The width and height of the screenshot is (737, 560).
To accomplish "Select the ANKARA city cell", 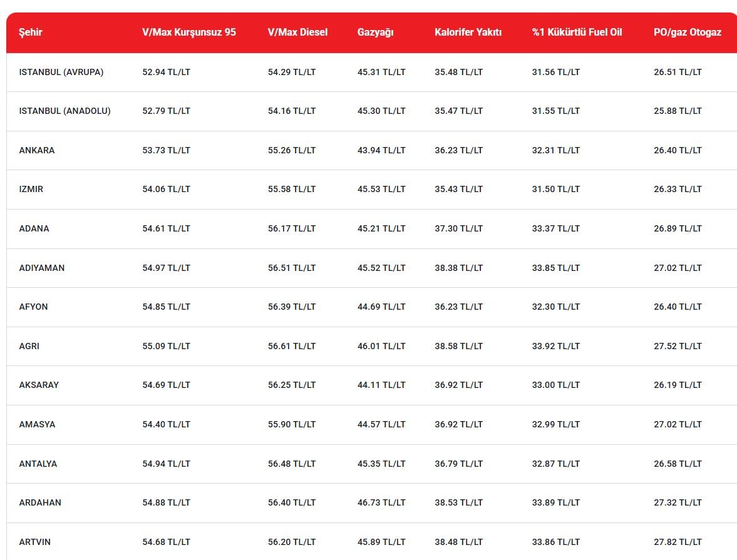I will (x=37, y=150).
